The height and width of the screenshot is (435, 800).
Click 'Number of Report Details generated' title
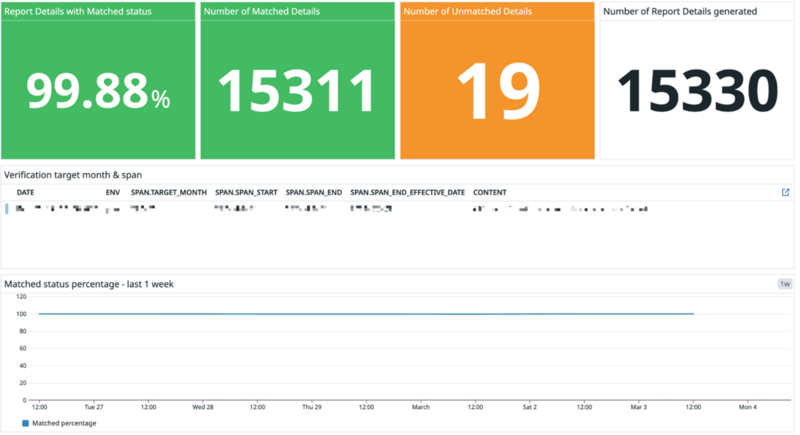click(680, 11)
